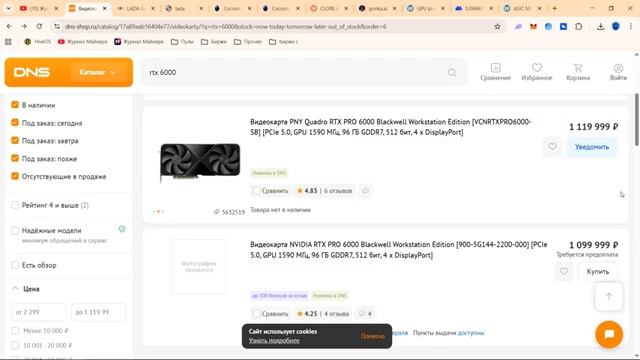Open the site info icon in address bar
The height and width of the screenshot is (360, 640).
tap(57, 27)
